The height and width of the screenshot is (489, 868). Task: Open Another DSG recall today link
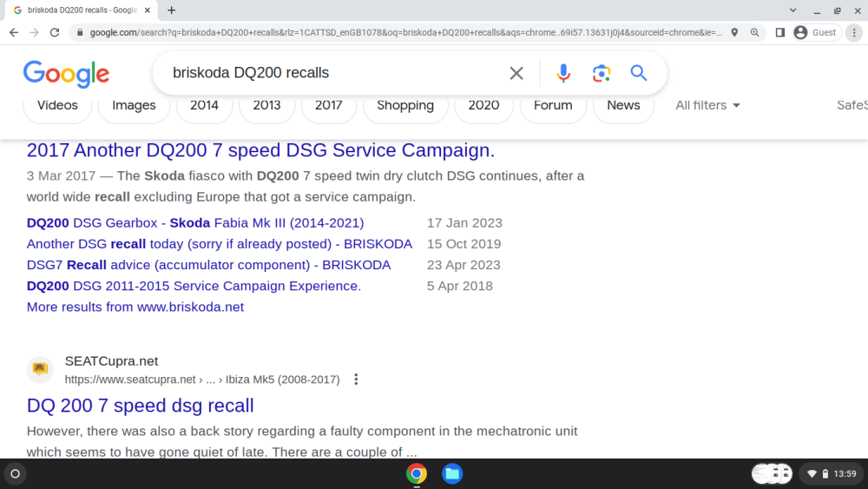[x=220, y=244]
